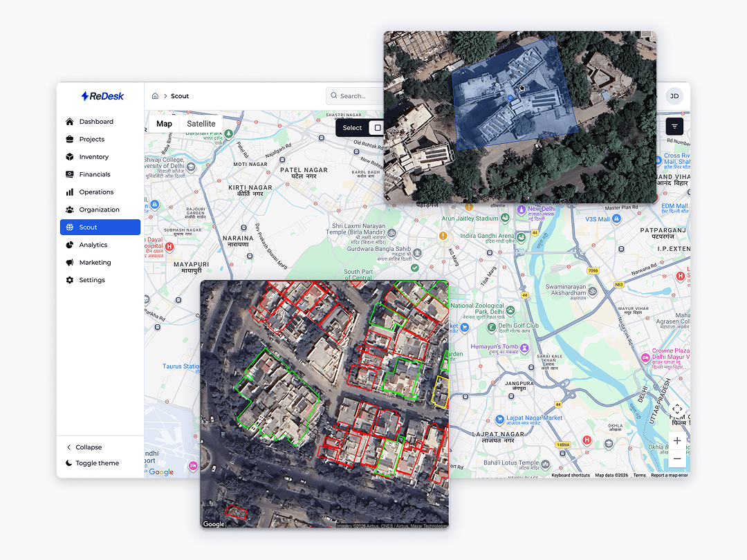Open Financials from the sidebar
Screen dimensions: 747x560
pyautogui.click(x=100, y=174)
